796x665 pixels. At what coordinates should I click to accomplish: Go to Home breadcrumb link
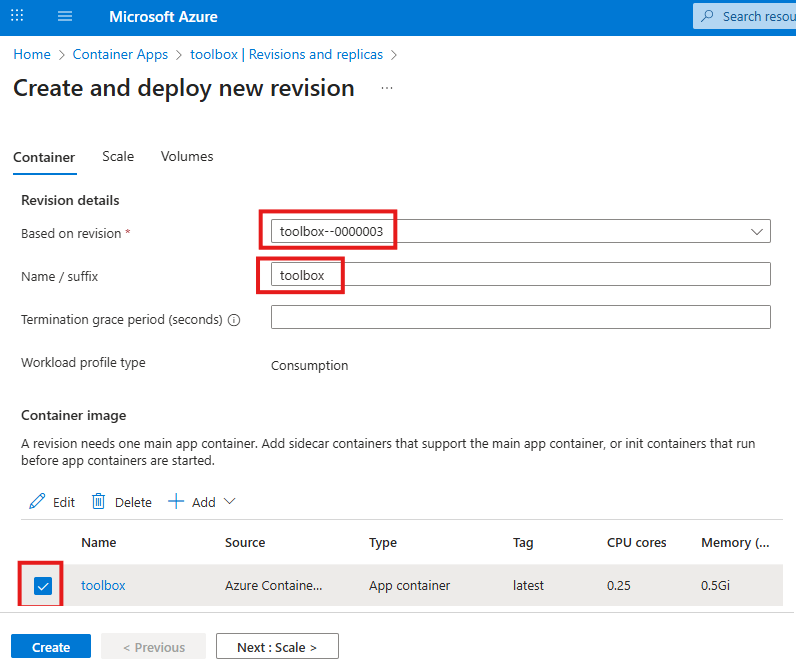pyautogui.click(x=32, y=54)
